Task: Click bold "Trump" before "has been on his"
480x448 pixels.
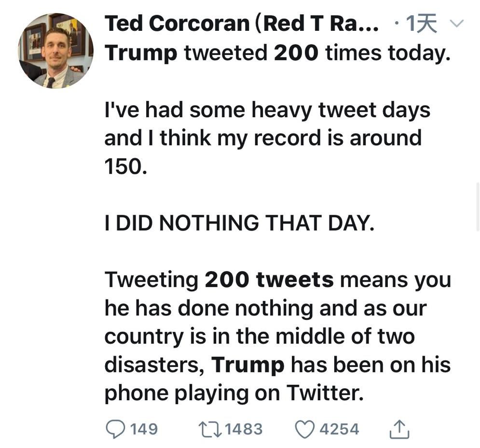Action: pos(248,365)
